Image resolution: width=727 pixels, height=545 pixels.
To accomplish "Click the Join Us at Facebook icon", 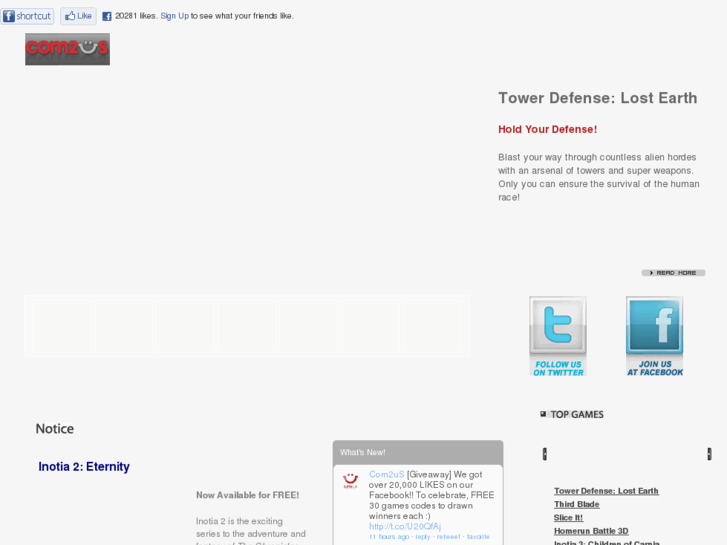I will pyautogui.click(x=655, y=336).
